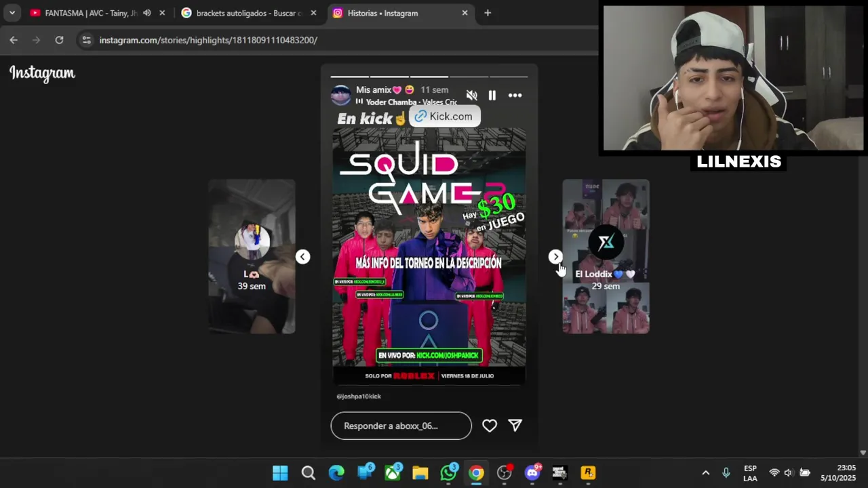Open the clock and date panel
Image resolution: width=868 pixels, height=488 pixels.
click(838, 473)
